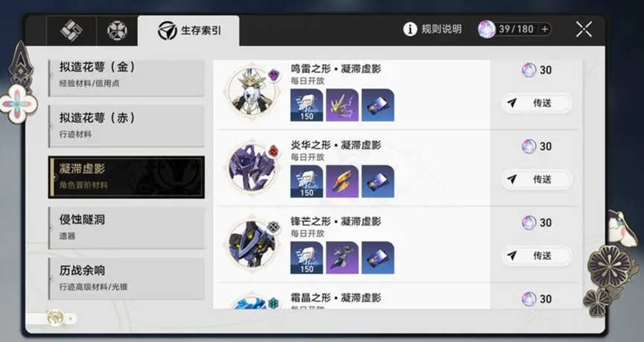Click 传送 for 炎华之形
The width and height of the screenshot is (644, 342).
click(x=536, y=180)
